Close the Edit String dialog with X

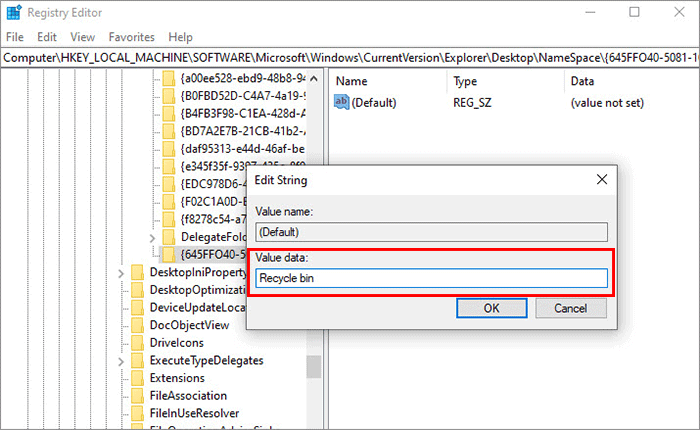click(x=602, y=180)
